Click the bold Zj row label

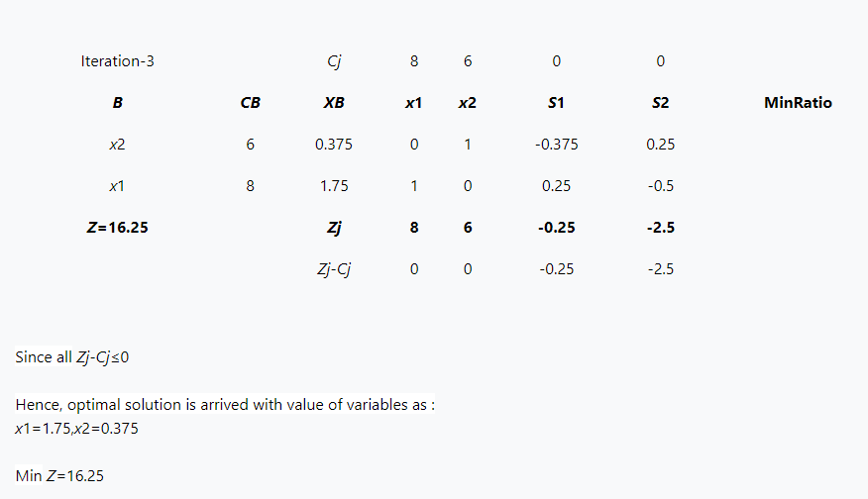(x=334, y=228)
